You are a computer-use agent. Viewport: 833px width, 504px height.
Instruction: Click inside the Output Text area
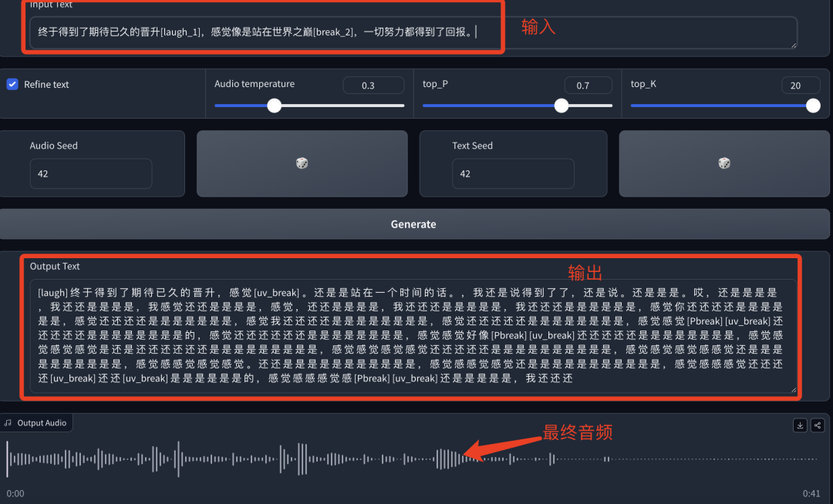413,336
